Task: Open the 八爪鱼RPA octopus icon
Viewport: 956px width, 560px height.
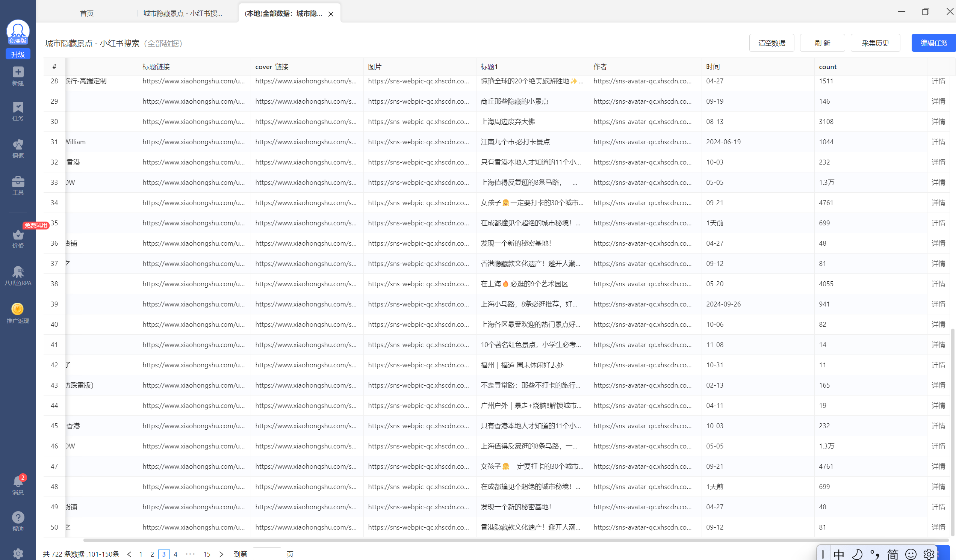Action: 18,275
